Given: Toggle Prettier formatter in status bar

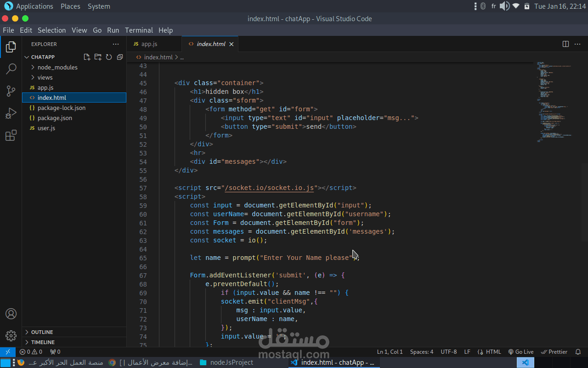Looking at the screenshot, I should point(554,352).
